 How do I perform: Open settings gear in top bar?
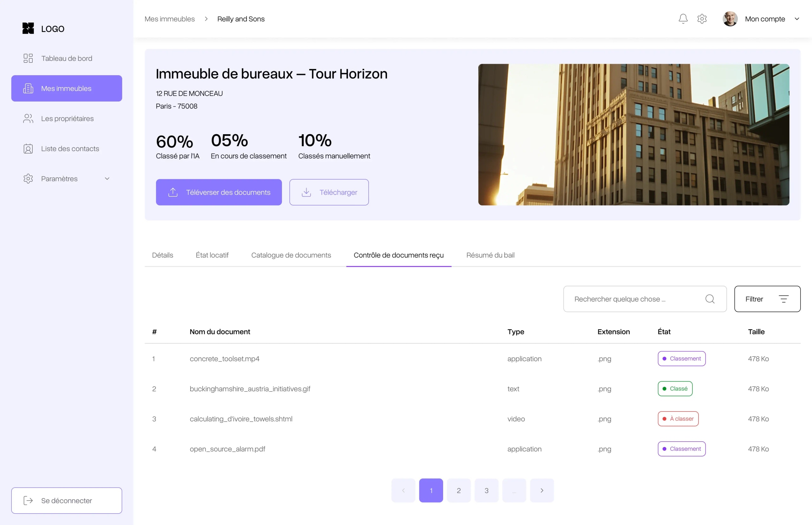coord(702,19)
